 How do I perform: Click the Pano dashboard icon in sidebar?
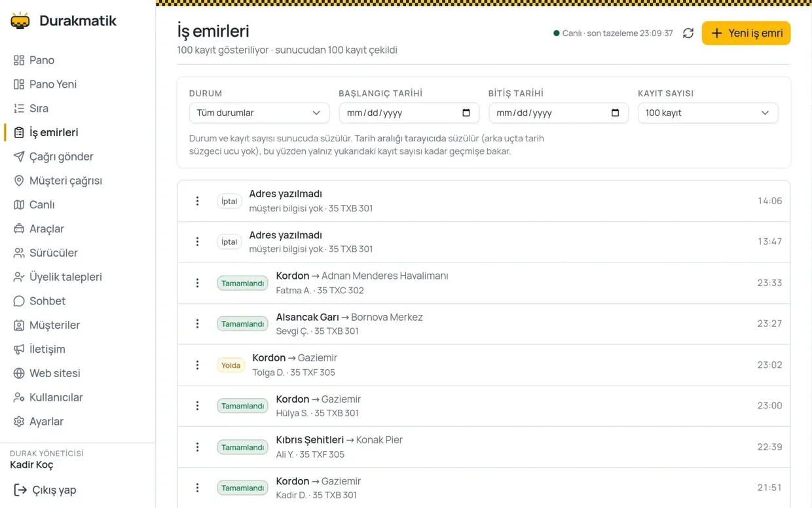pos(19,60)
